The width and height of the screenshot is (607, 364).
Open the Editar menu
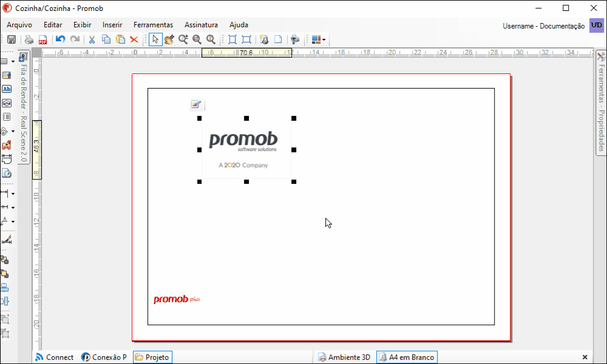53,25
